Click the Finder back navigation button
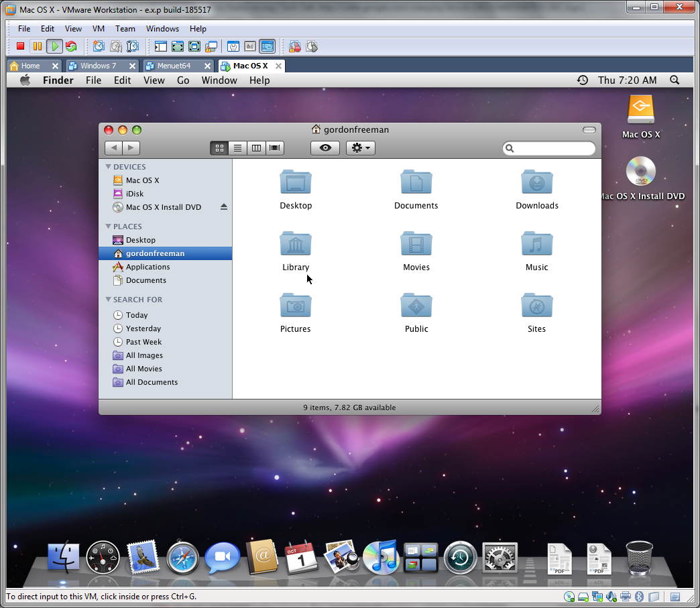This screenshot has width=700, height=608. click(x=114, y=148)
